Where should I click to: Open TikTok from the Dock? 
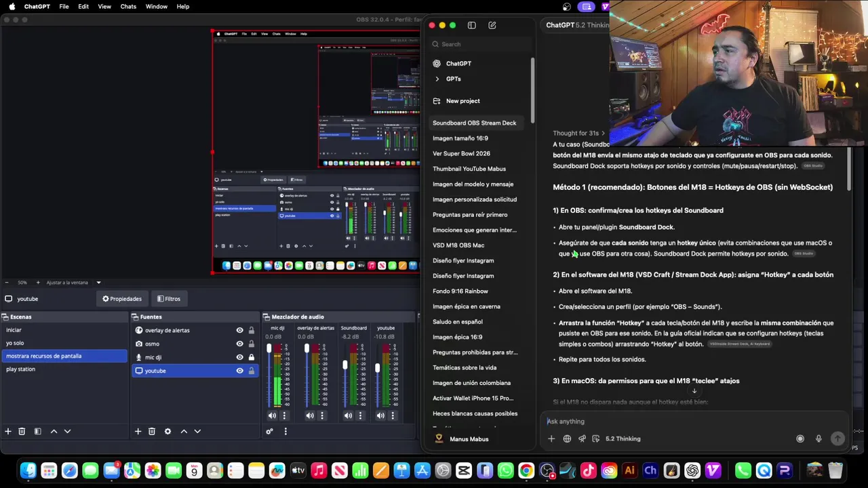[x=588, y=470]
